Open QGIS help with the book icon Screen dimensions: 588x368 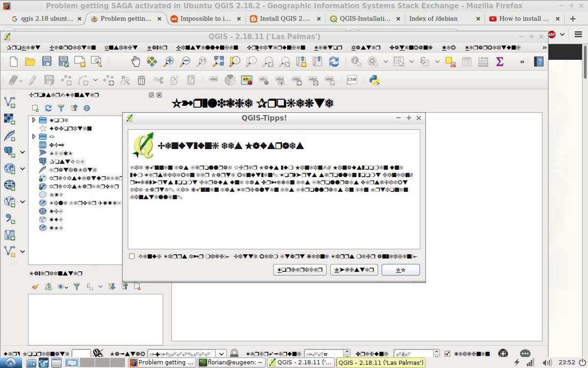point(539,61)
